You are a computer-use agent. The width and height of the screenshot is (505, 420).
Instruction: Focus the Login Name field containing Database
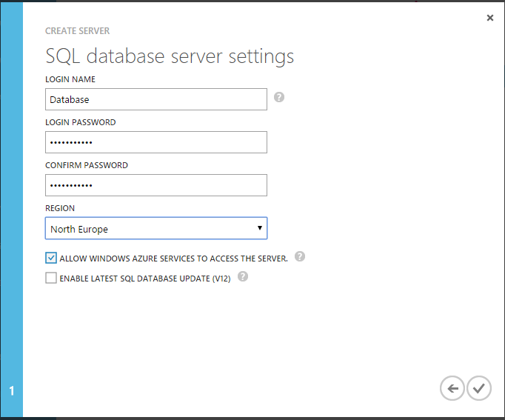pyautogui.click(x=156, y=99)
